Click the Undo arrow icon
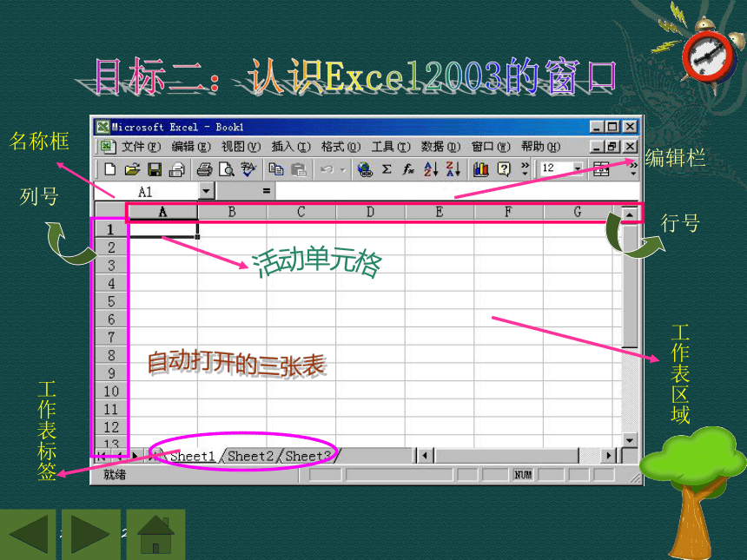Screen dimensions: 747x560 pyautogui.click(x=327, y=169)
